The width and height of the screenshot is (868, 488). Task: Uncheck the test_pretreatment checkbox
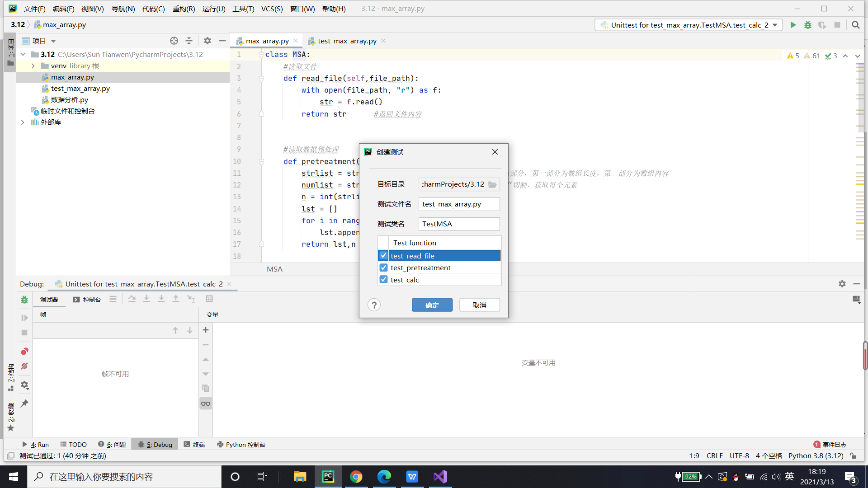coord(383,267)
